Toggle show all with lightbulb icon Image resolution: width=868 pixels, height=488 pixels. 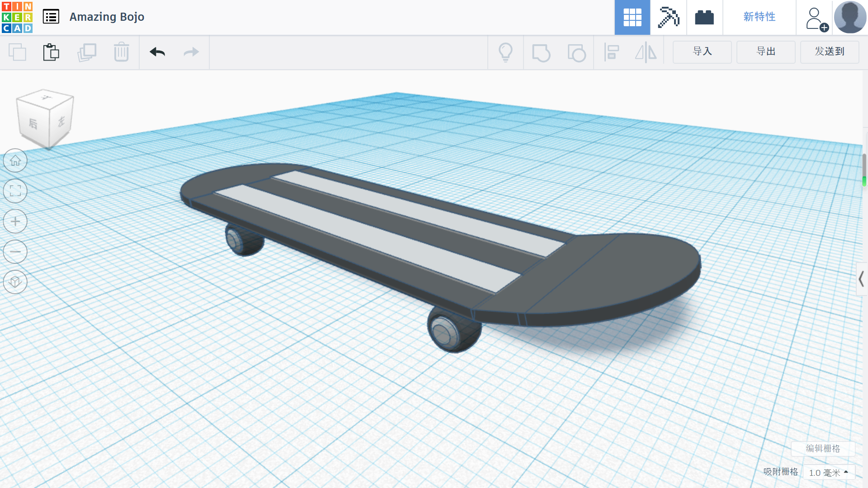coord(505,52)
